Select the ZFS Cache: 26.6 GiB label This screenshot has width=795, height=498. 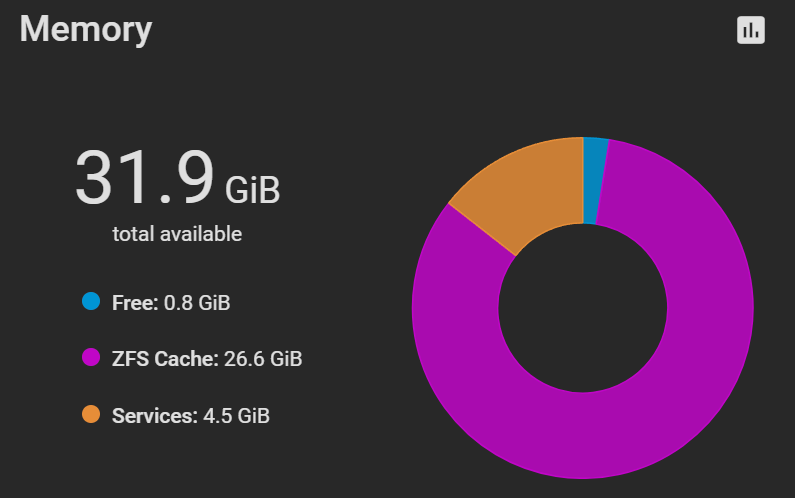coord(207,359)
